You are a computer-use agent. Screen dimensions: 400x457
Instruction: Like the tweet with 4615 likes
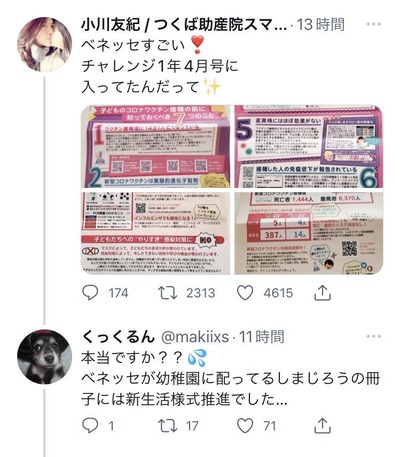pos(245,293)
